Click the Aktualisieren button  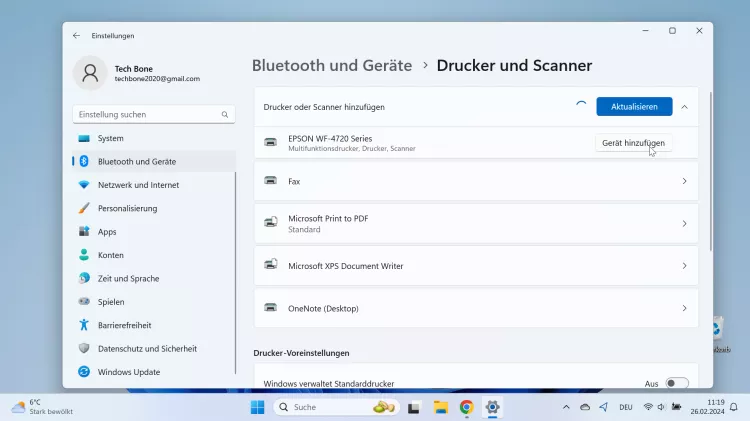click(634, 107)
